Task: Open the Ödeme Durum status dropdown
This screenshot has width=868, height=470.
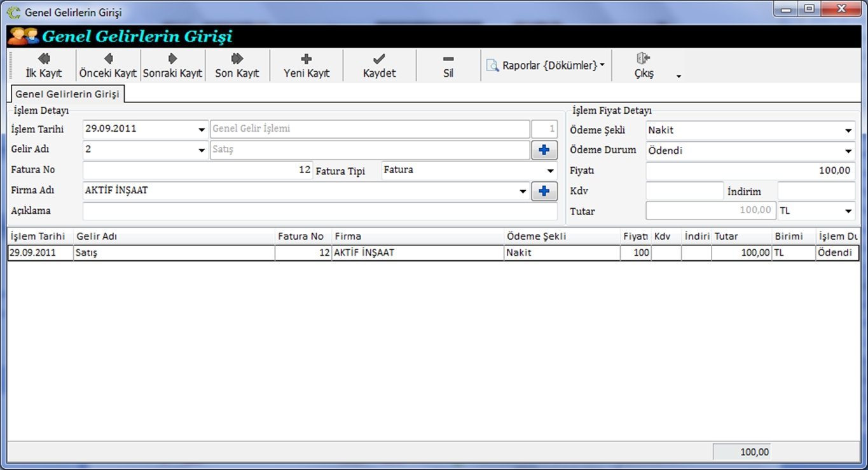Action: coord(848,151)
